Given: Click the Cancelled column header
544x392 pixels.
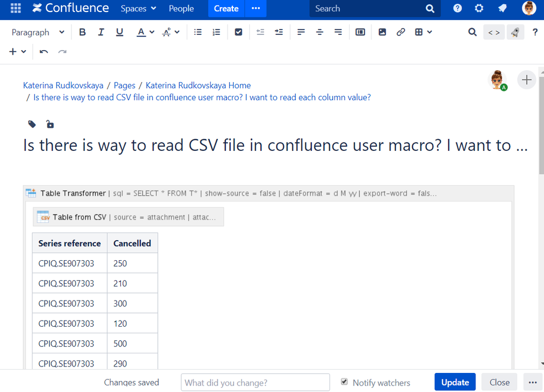Looking at the screenshot, I should coord(132,243).
